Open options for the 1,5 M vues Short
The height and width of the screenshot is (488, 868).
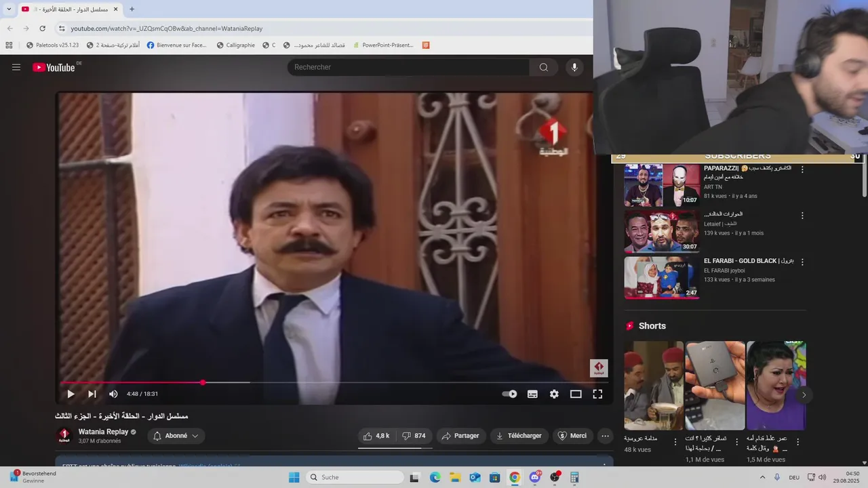point(797,441)
